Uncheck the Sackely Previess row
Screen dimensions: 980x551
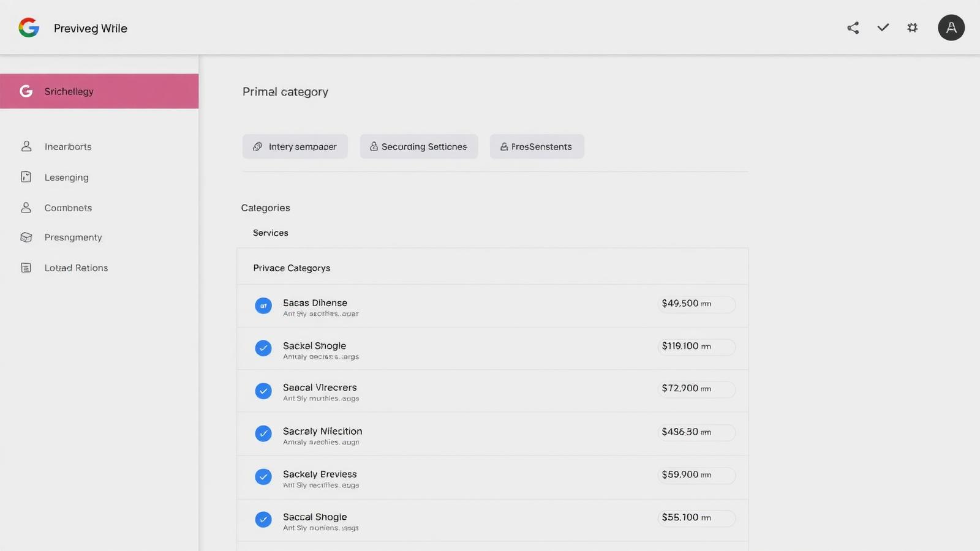[263, 476]
